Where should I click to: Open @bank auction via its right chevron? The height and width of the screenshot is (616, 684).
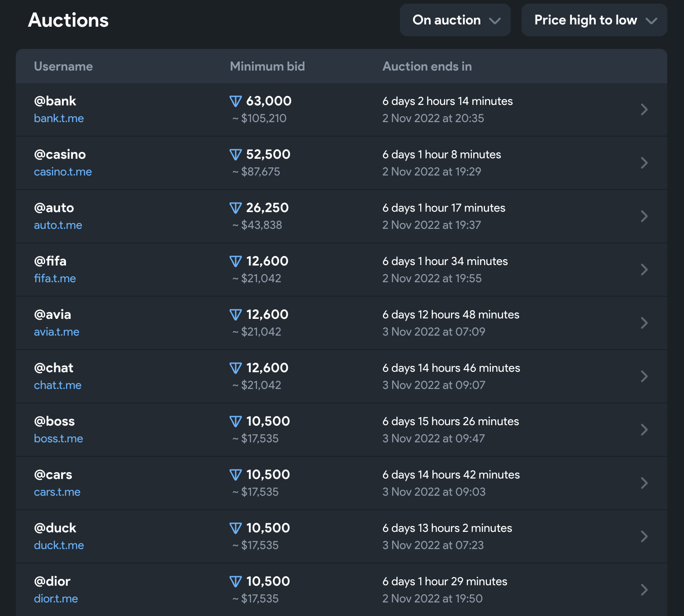(644, 109)
